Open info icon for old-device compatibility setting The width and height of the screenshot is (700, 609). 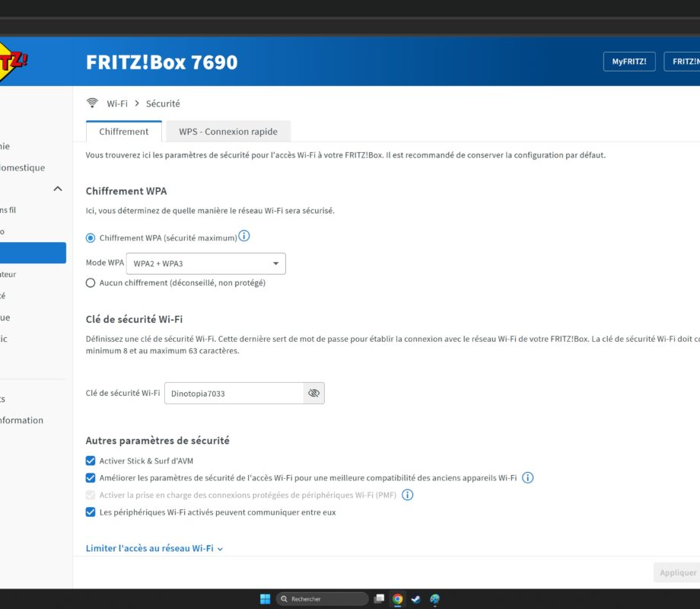tap(527, 478)
